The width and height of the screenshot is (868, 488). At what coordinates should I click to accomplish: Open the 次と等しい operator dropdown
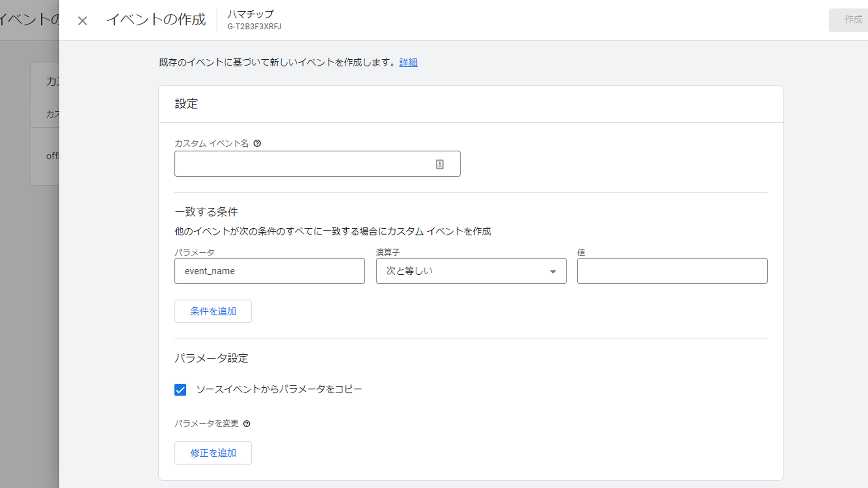coord(471,271)
